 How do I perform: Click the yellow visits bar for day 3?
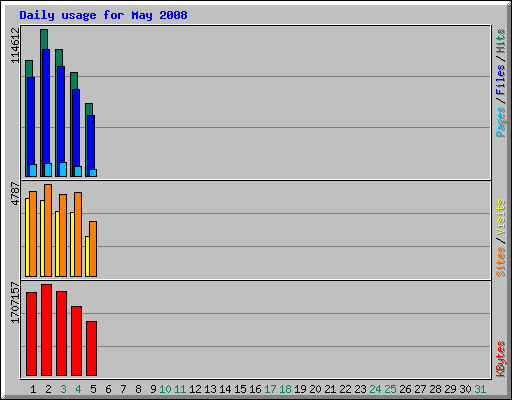pos(57,244)
